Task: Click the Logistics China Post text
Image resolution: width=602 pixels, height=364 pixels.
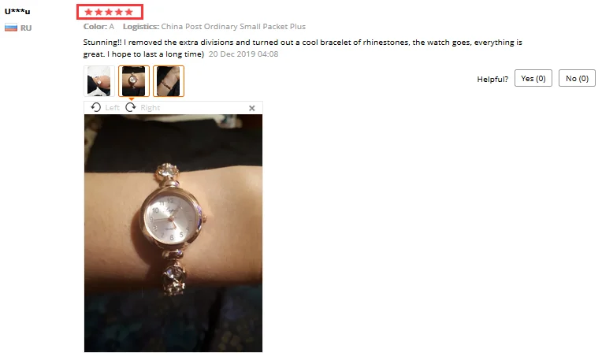Action: [214, 27]
